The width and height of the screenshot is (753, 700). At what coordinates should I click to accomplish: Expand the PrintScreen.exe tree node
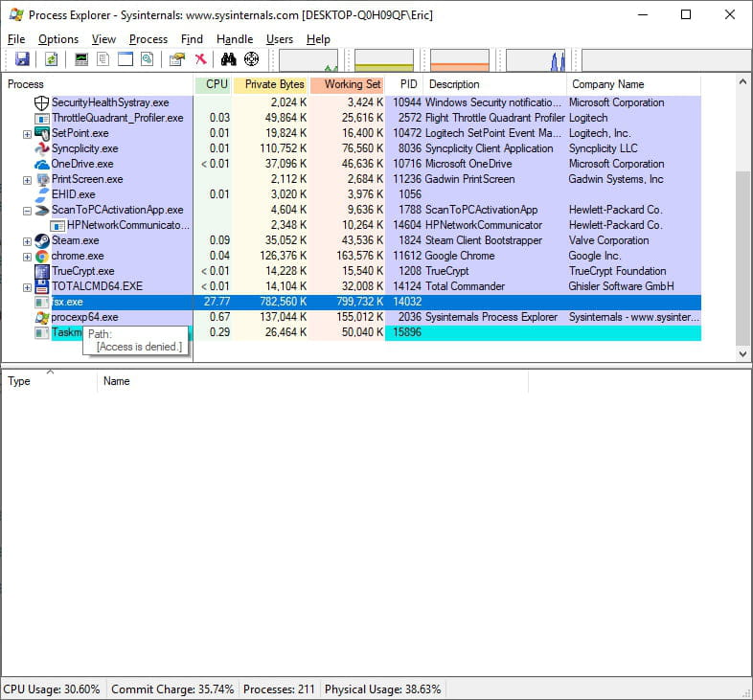point(27,180)
